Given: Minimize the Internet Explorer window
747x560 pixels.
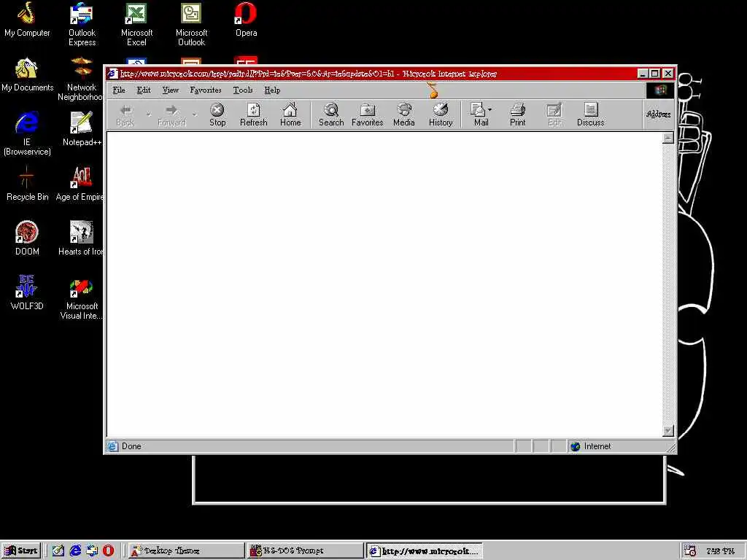Looking at the screenshot, I should (643, 74).
